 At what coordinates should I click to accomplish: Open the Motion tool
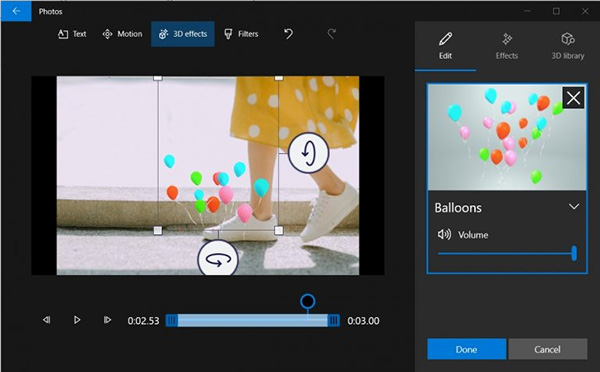coord(122,34)
